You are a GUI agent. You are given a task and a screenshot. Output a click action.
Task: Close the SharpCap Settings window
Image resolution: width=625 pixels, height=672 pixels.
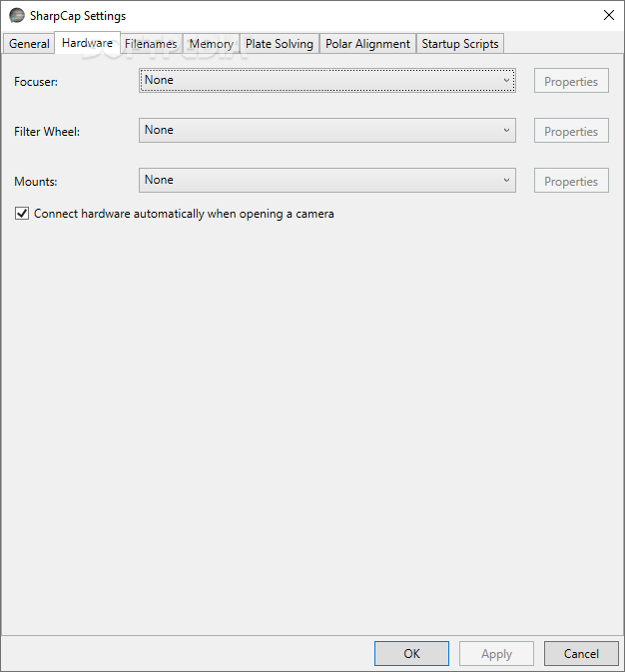609,15
